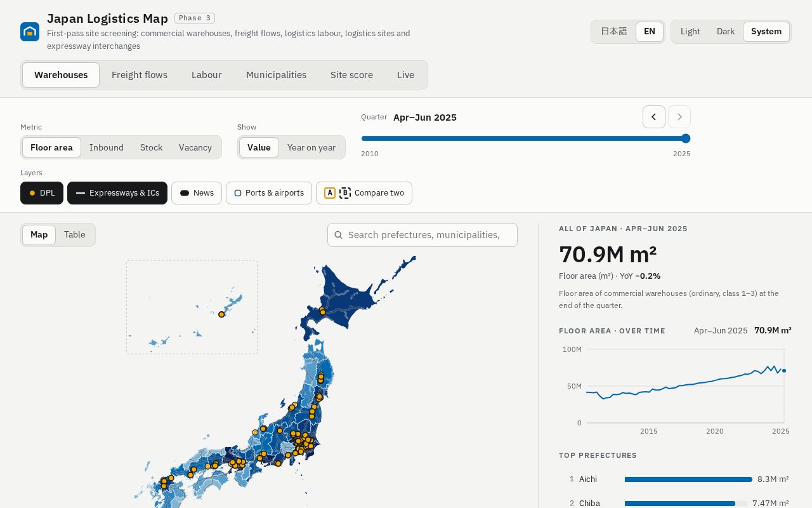Click the magnifier icon in search box
This screenshot has width=812, height=508.
(x=338, y=235)
